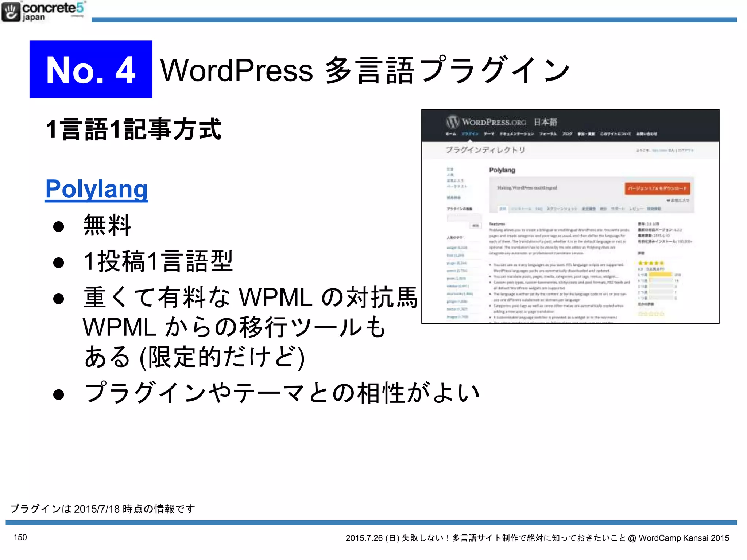Screen dimensions: 747x560
Task: Click the concrete5 japan logo
Action: (x=43, y=12)
